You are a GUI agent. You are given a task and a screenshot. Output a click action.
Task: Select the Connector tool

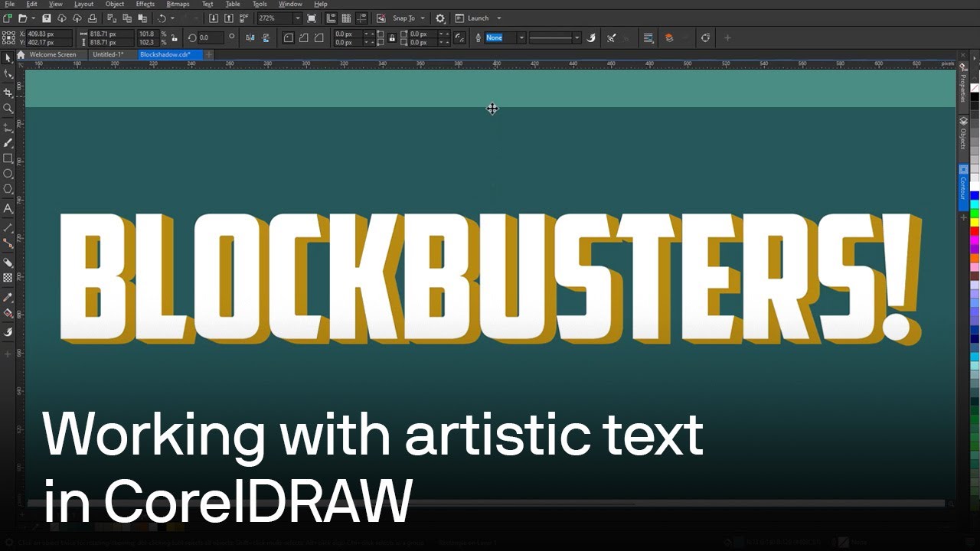[x=8, y=243]
